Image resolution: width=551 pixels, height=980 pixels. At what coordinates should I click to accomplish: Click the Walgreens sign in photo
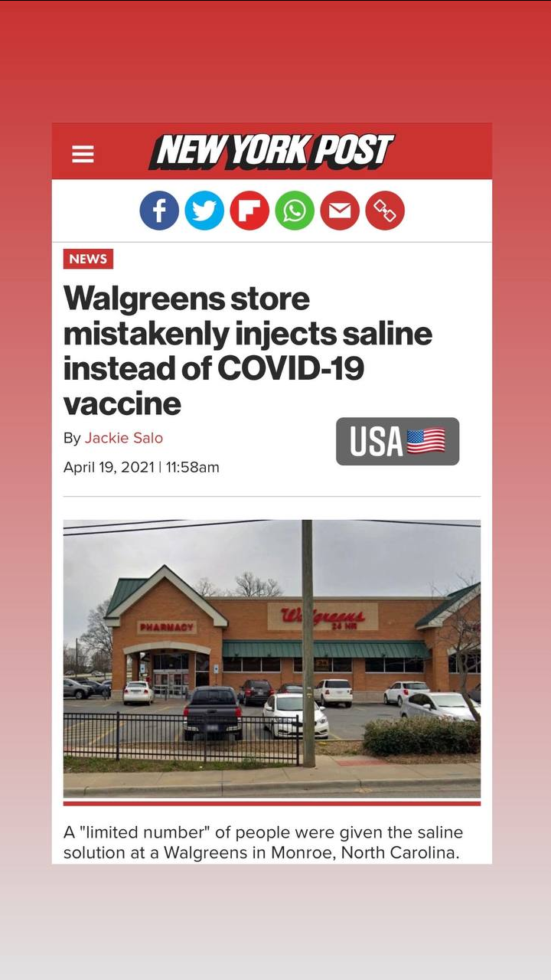pos(322,616)
